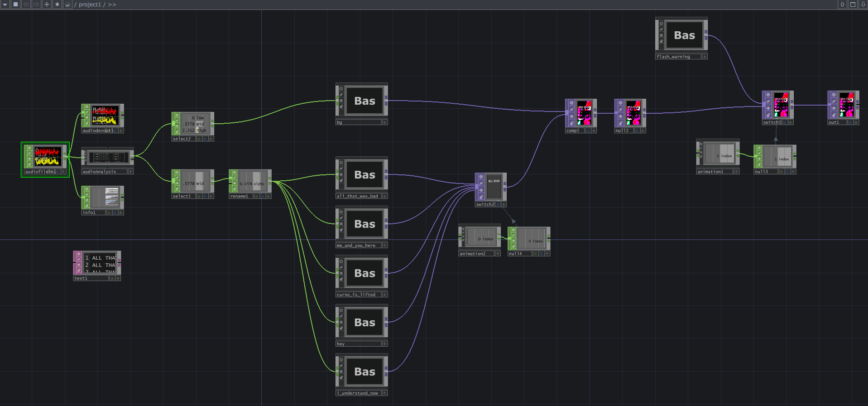Viewport: 868px width, 406px height.
Task: Toggle the viewer active flag on out1 node
Action: click(x=834, y=95)
